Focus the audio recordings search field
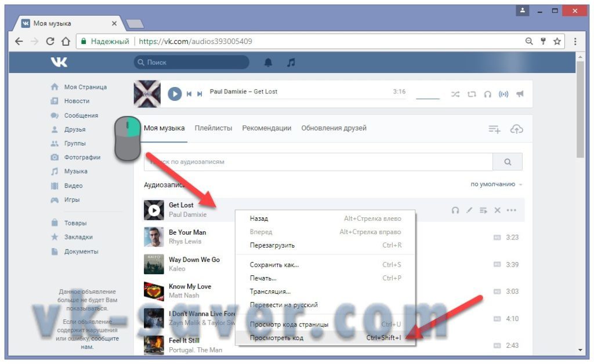The image size is (594, 364). [318, 162]
